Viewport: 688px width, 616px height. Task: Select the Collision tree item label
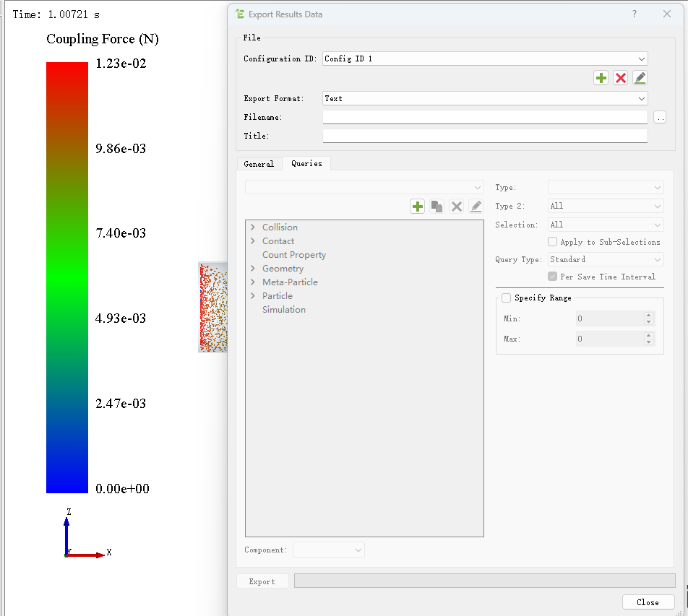click(x=280, y=227)
